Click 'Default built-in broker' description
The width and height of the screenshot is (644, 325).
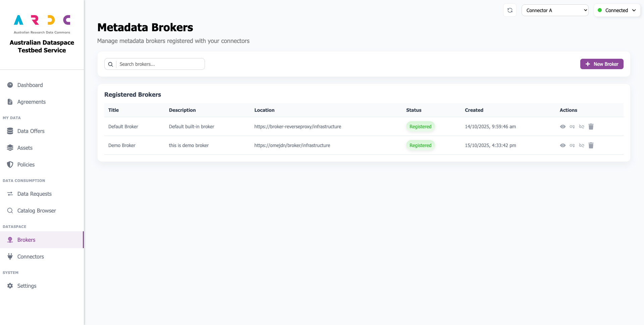coord(192,127)
